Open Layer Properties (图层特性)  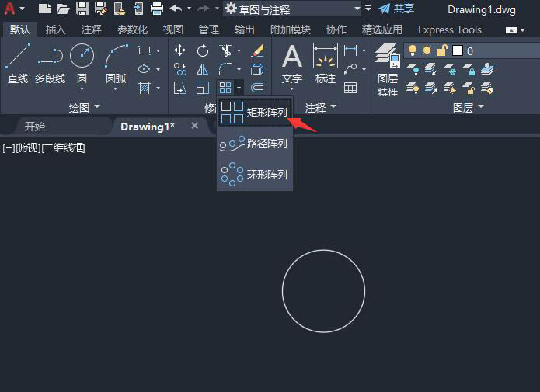[x=388, y=70]
